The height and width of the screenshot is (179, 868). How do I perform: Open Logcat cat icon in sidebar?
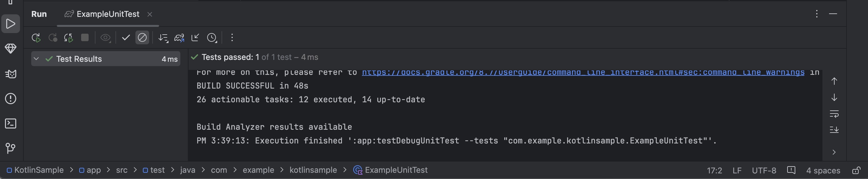click(x=11, y=74)
